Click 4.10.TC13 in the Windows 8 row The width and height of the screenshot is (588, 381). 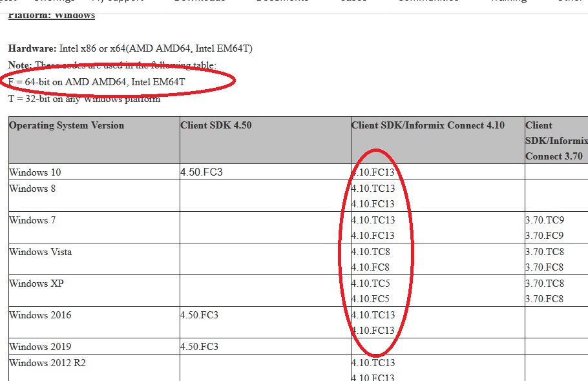373,189
